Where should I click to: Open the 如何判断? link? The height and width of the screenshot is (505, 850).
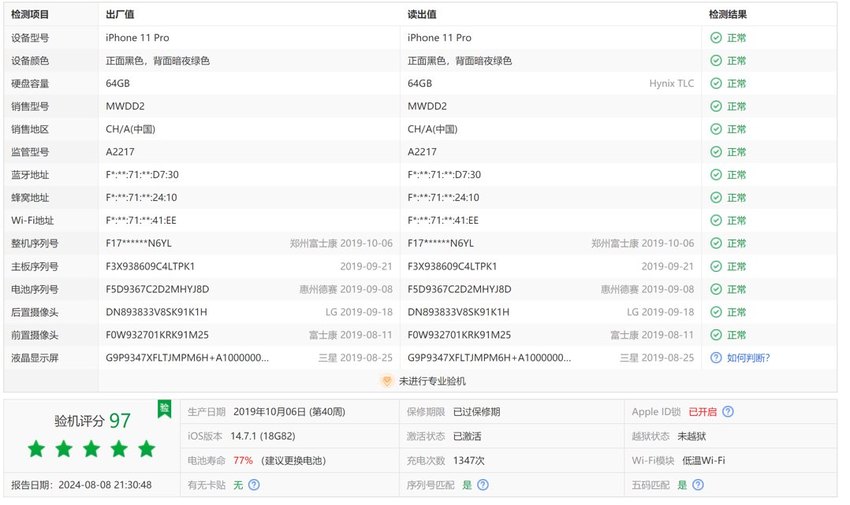748,358
